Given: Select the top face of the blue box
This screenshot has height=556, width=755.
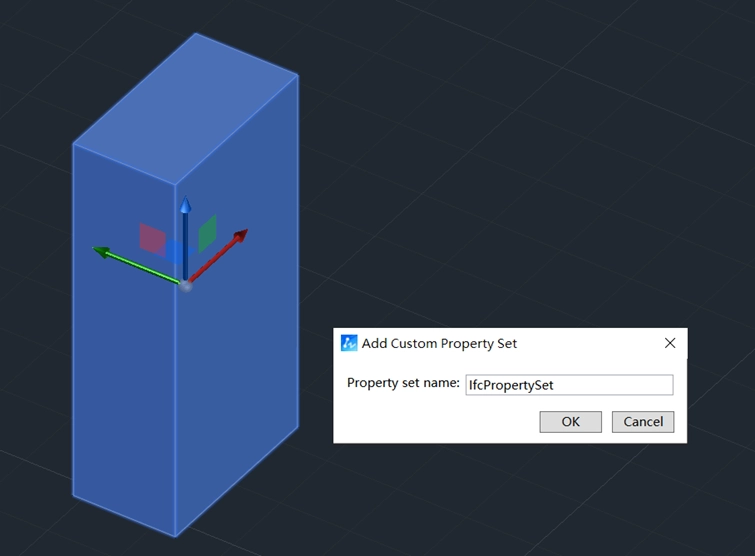Looking at the screenshot, I should pos(187,108).
